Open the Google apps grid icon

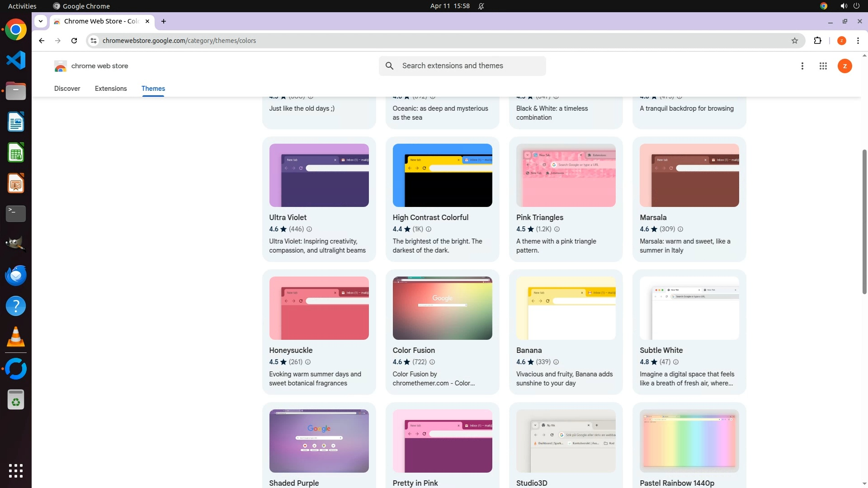point(823,66)
